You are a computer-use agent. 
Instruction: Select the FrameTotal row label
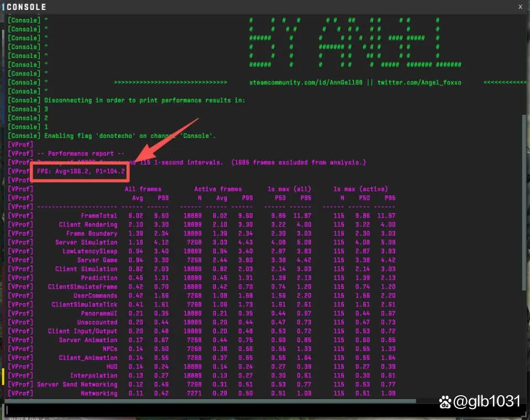pyautogui.click(x=99, y=216)
